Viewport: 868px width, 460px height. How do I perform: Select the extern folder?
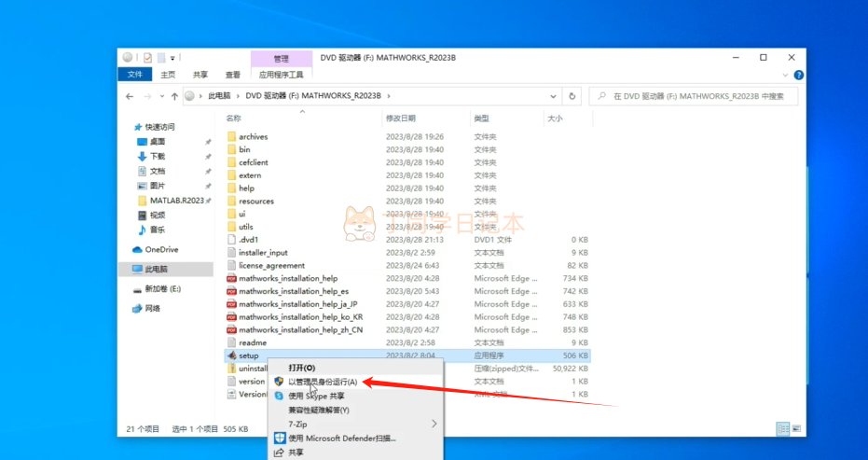(250, 175)
